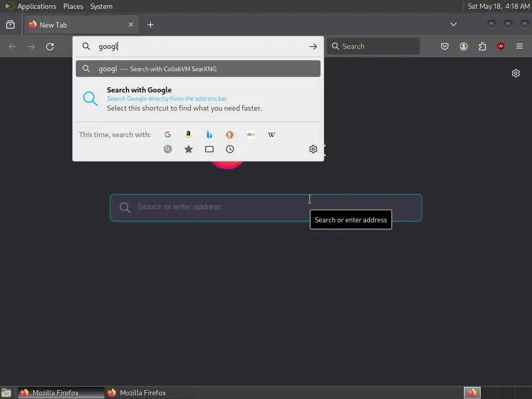Search bookmarks using the star icon
Viewport: 532px width, 399px height.
click(188, 149)
